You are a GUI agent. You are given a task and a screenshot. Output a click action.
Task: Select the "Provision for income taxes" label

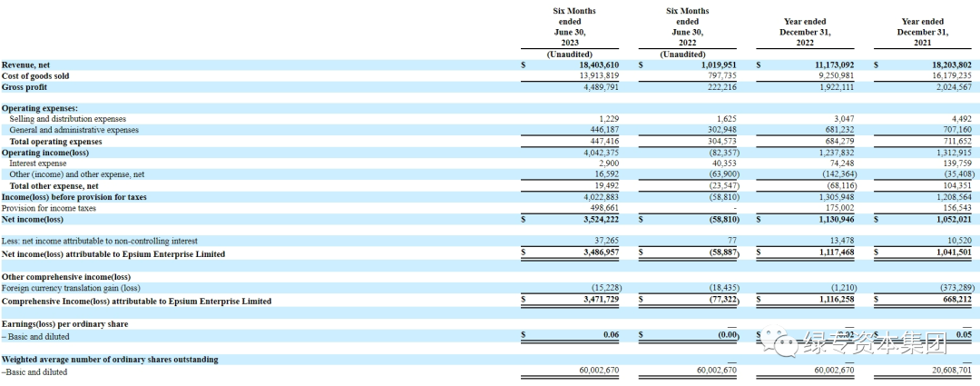(49, 208)
